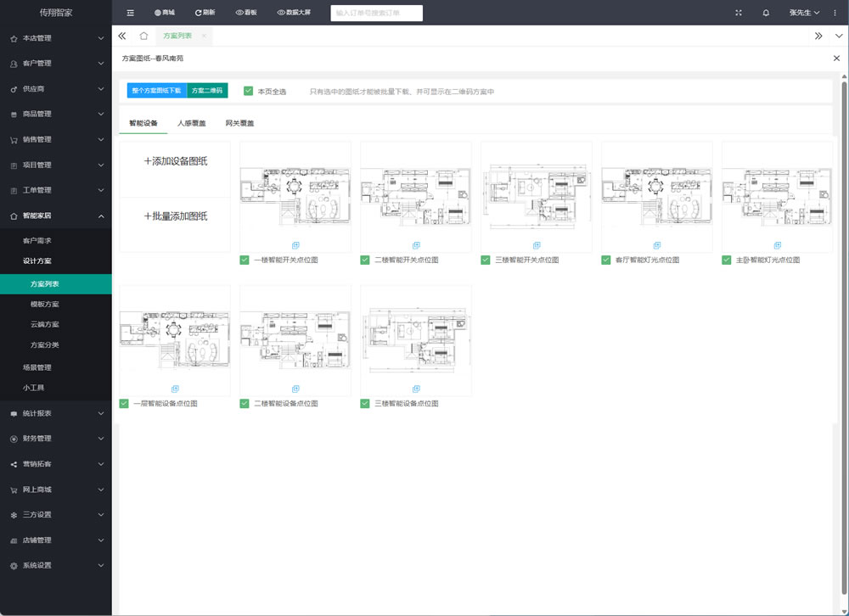The width and height of the screenshot is (849, 616).
Task: Select 方案分类 in the sidebar
Action: (x=56, y=344)
